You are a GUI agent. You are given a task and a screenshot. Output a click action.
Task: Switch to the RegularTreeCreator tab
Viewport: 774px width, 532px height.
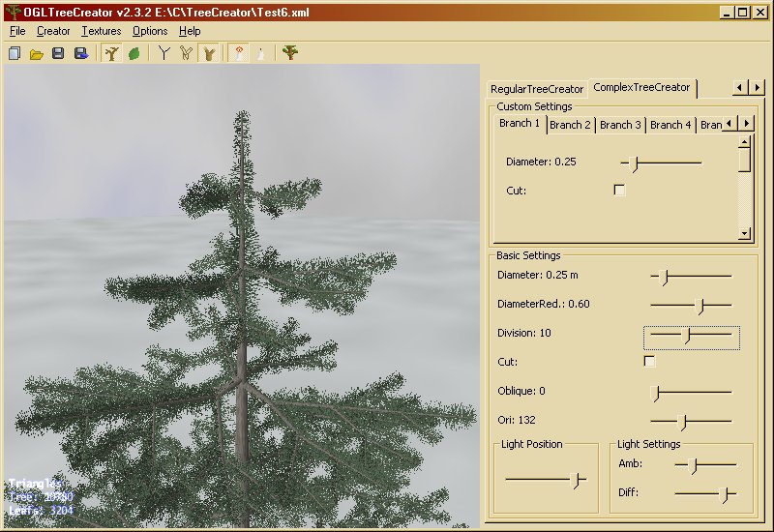coord(537,89)
